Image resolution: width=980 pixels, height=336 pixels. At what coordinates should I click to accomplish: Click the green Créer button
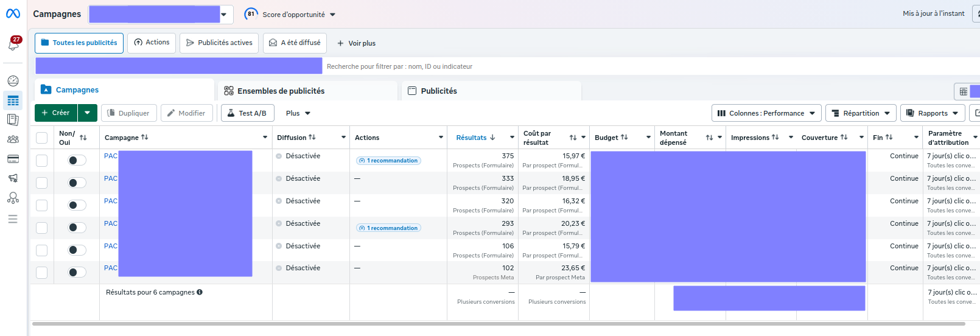coord(56,113)
